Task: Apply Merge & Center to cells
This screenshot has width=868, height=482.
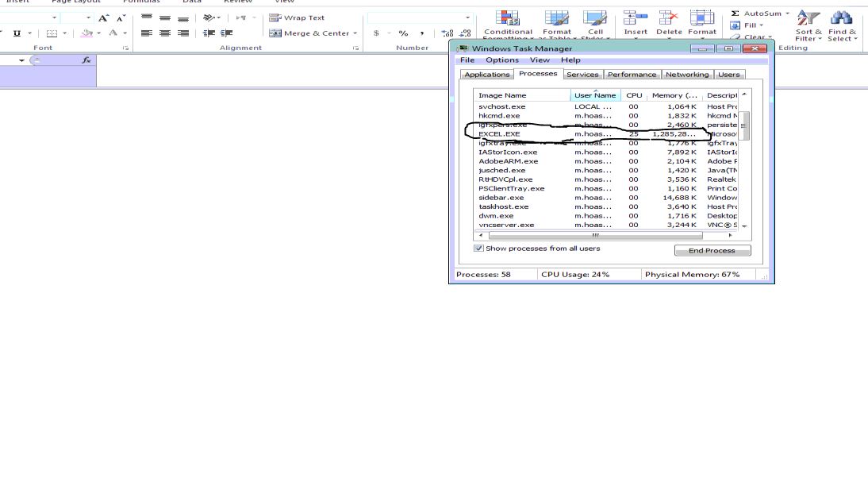Action: click(x=309, y=33)
